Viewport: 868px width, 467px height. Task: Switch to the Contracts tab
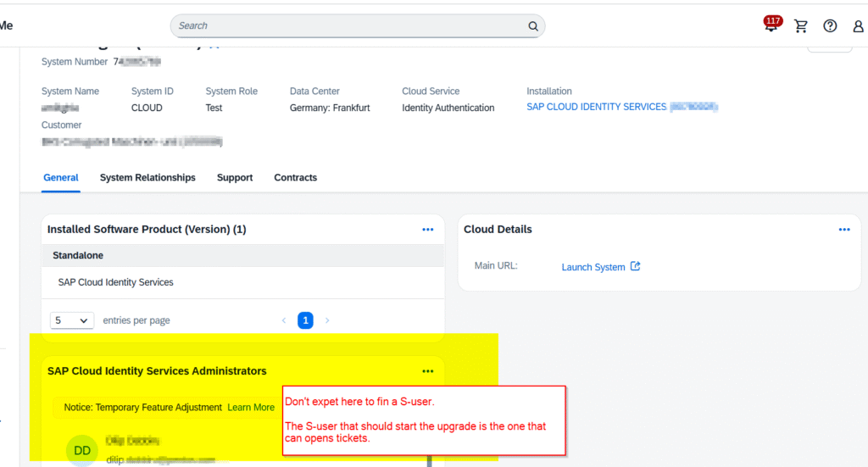[x=296, y=178]
